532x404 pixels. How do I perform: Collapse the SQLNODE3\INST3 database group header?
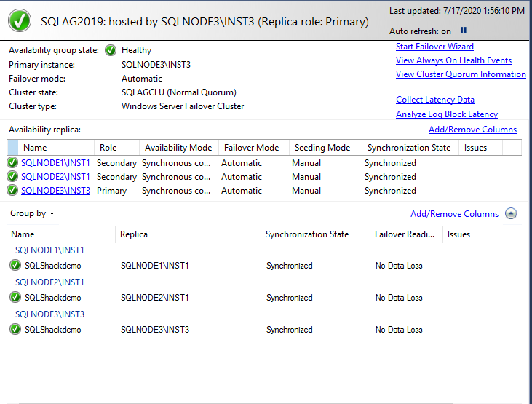[x=49, y=314]
